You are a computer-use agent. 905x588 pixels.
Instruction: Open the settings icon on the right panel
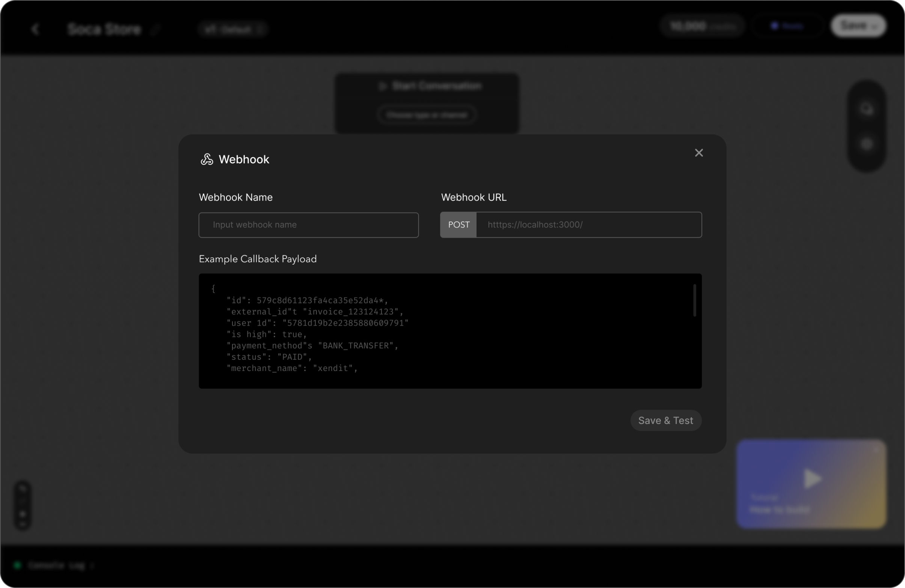866,144
